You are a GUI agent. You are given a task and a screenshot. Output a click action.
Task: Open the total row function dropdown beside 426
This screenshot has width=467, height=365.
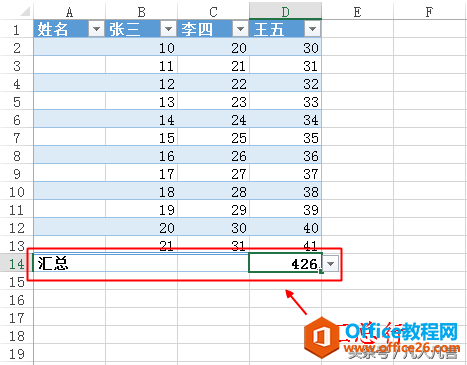point(330,264)
